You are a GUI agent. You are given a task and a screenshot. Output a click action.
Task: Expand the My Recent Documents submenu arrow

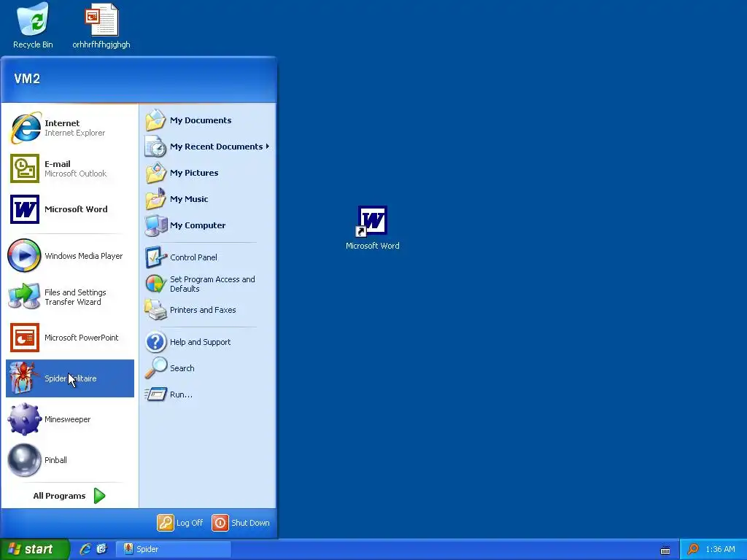[x=268, y=146]
